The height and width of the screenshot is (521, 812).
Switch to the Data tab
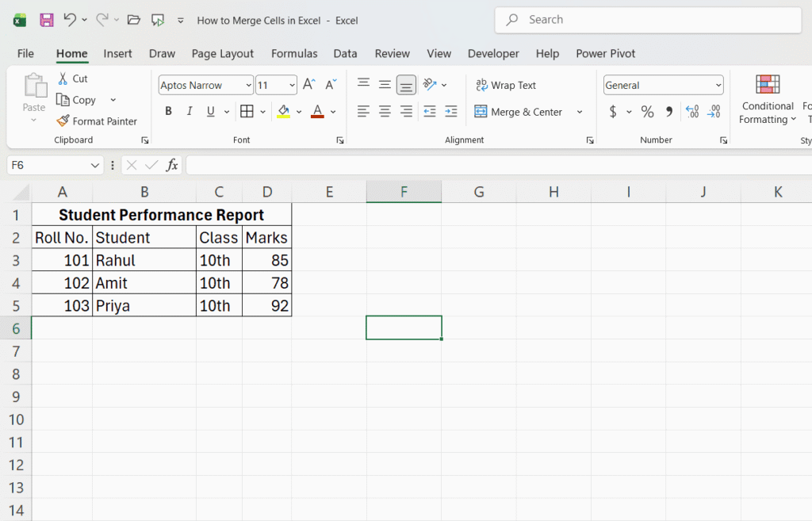tap(346, 53)
